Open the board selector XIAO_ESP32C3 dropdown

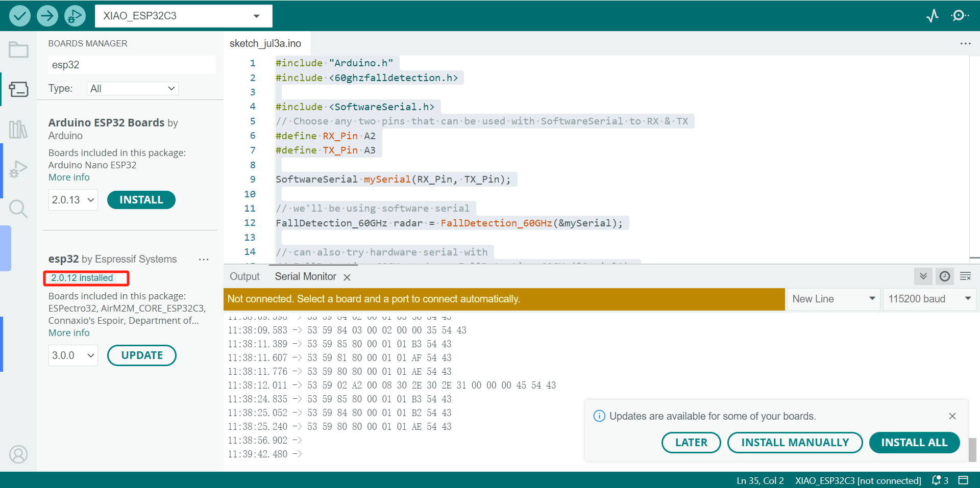184,16
